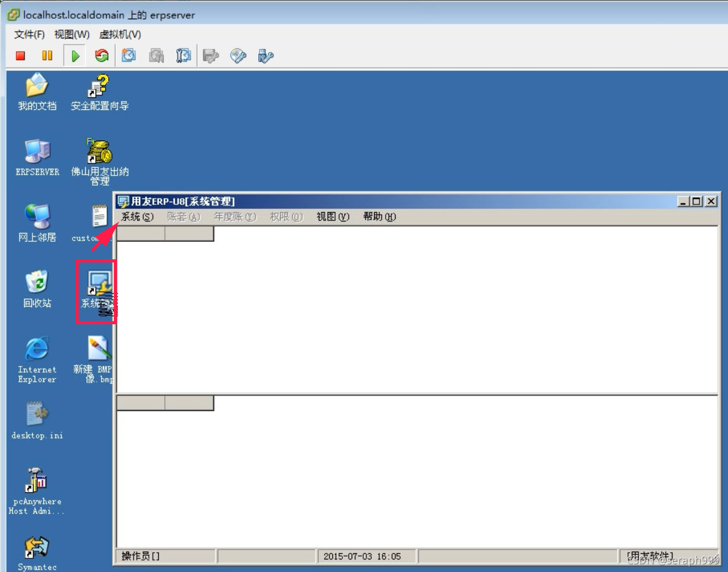Click the second column header in lower pane

[190, 403]
